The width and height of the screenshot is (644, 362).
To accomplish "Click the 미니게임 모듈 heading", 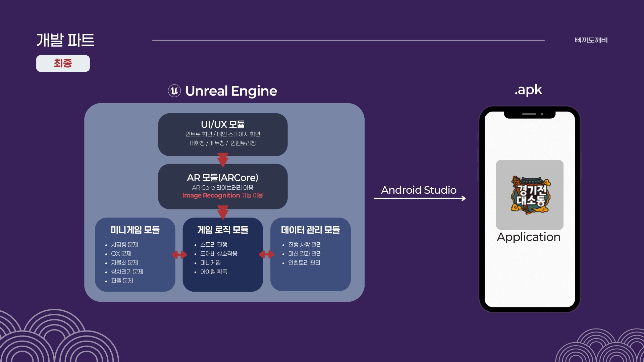I will point(135,230).
